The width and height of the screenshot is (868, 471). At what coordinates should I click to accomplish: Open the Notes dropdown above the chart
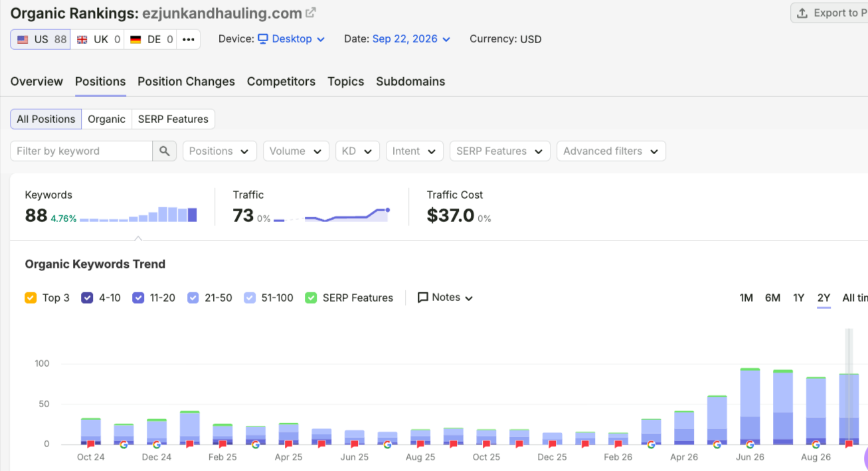(445, 298)
